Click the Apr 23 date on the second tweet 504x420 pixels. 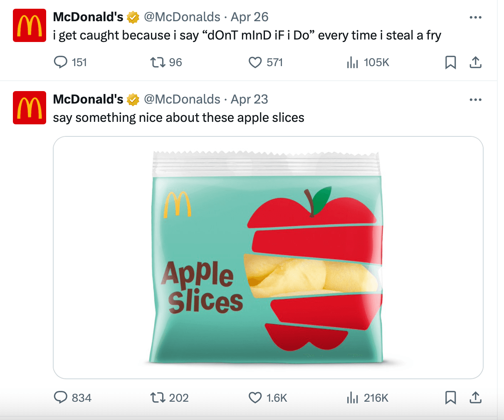tap(249, 99)
